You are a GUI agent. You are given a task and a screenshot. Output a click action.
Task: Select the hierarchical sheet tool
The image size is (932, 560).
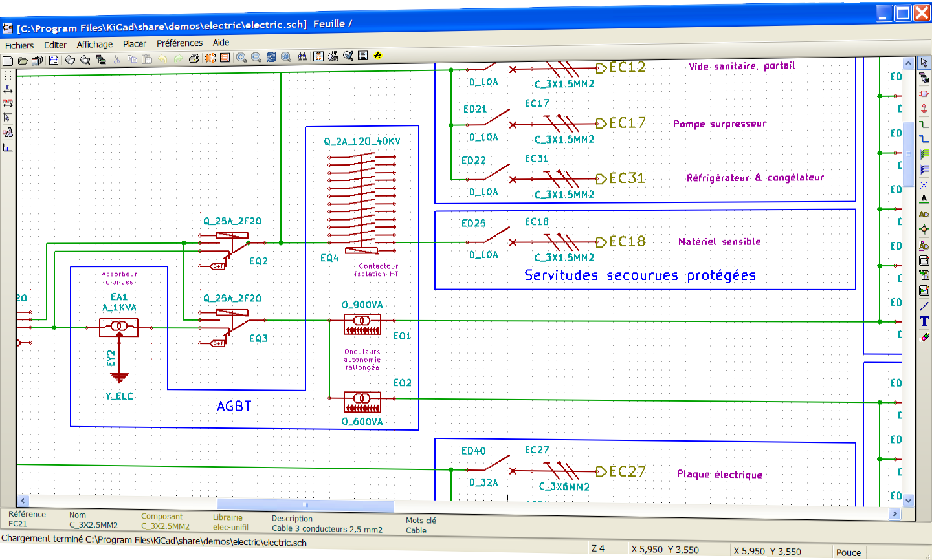(924, 261)
